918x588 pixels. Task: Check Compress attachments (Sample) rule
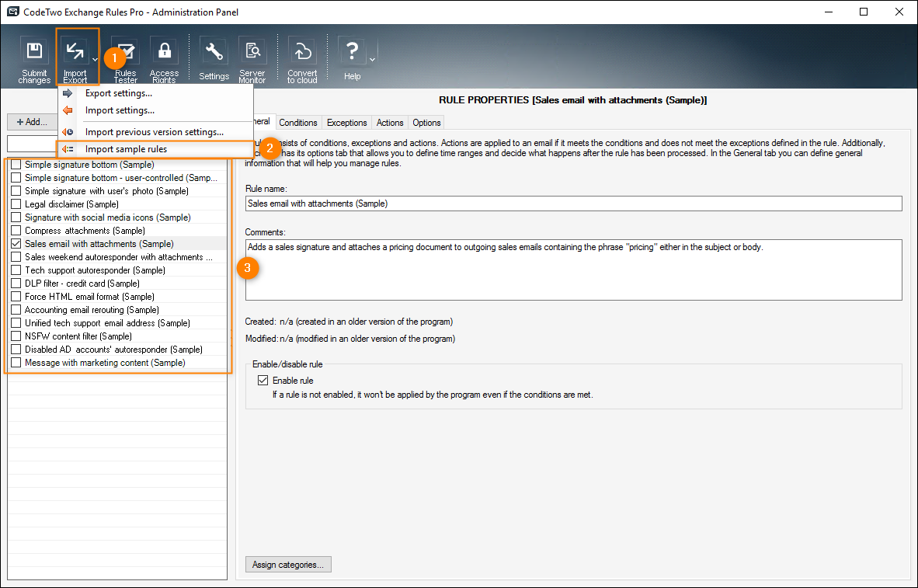(16, 230)
